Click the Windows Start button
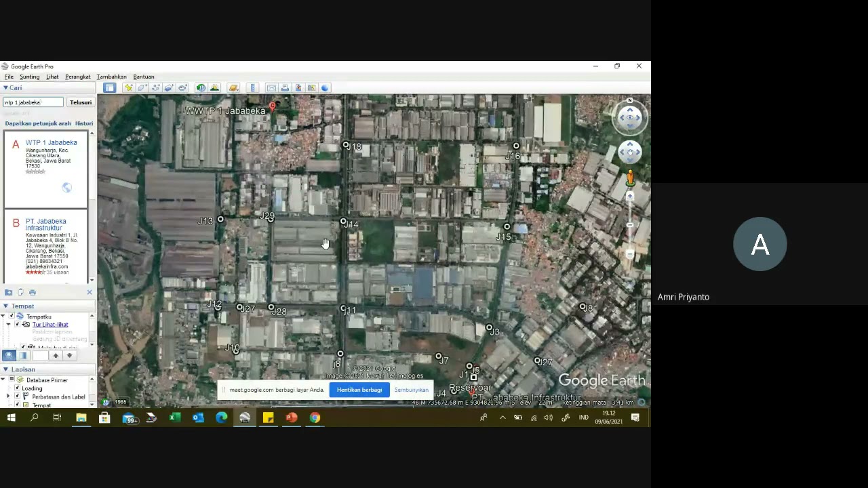Image resolution: width=868 pixels, height=488 pixels. (11, 418)
